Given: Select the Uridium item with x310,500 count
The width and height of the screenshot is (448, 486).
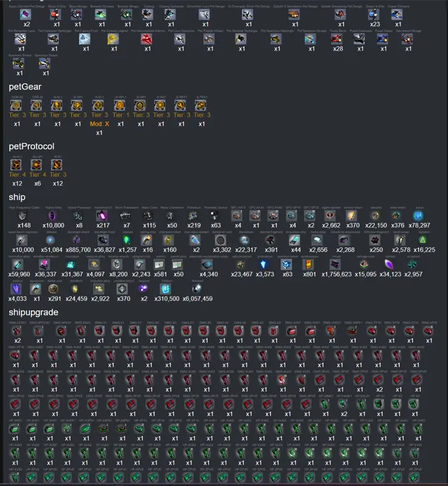Looking at the screenshot, I should pos(166,289).
